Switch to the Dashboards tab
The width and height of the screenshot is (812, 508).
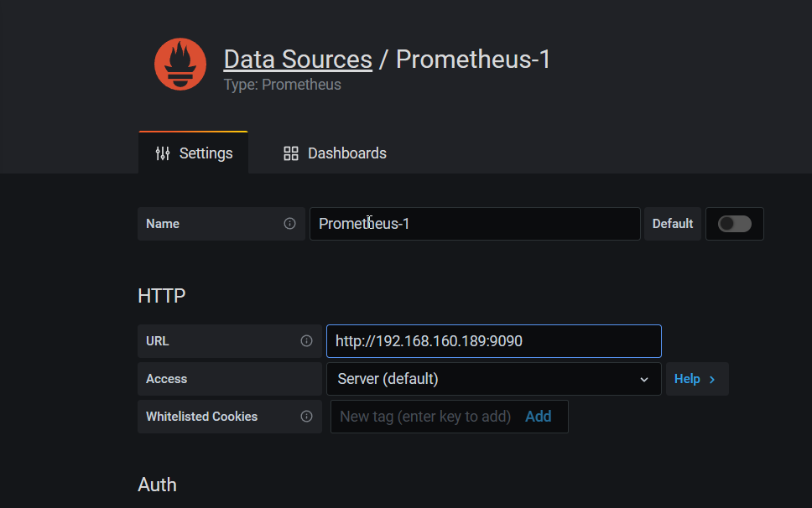[x=335, y=153]
